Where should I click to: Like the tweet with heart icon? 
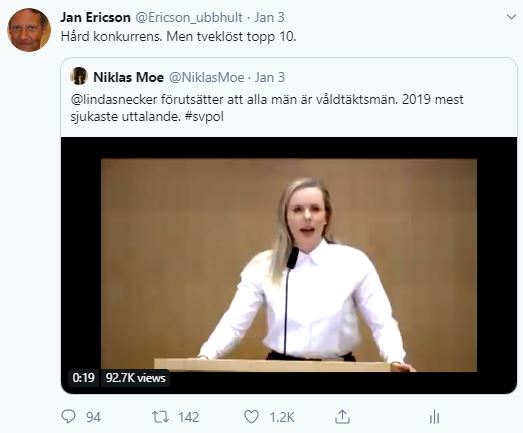[x=251, y=417]
